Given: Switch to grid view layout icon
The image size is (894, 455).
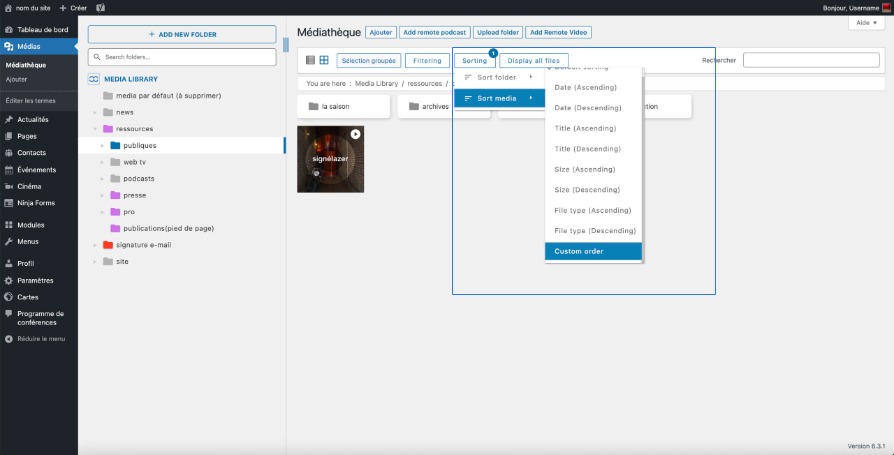Looking at the screenshot, I should click(x=324, y=61).
